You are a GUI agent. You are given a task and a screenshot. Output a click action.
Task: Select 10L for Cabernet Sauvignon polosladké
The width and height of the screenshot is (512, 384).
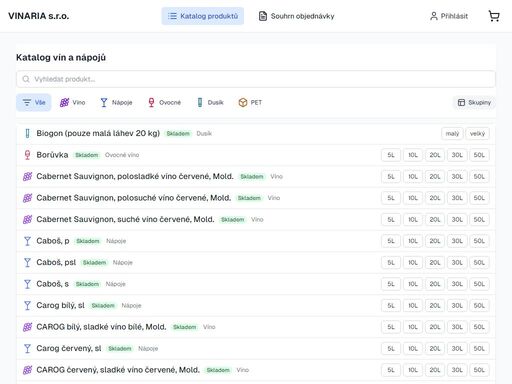pos(413,176)
